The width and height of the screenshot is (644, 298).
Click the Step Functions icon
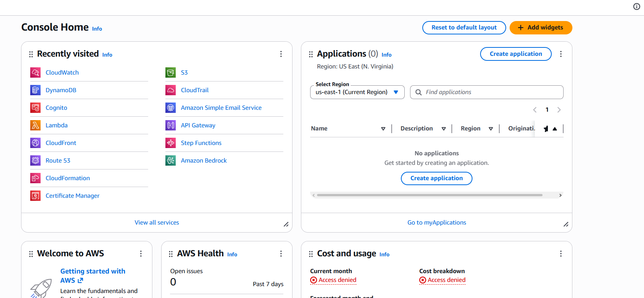170,143
